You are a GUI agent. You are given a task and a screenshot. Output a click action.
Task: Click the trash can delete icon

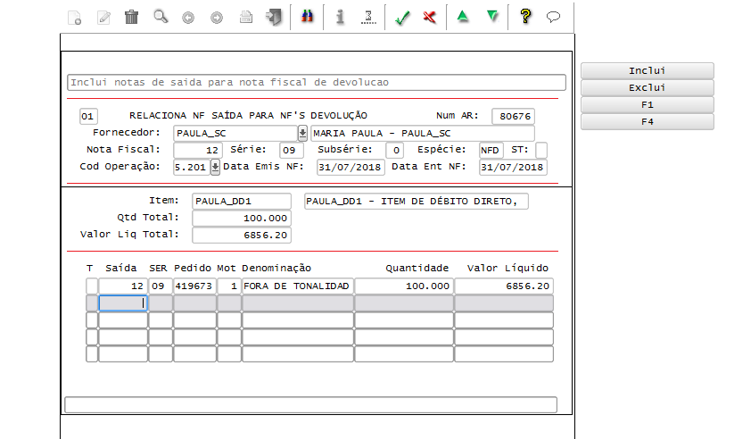pos(132,17)
